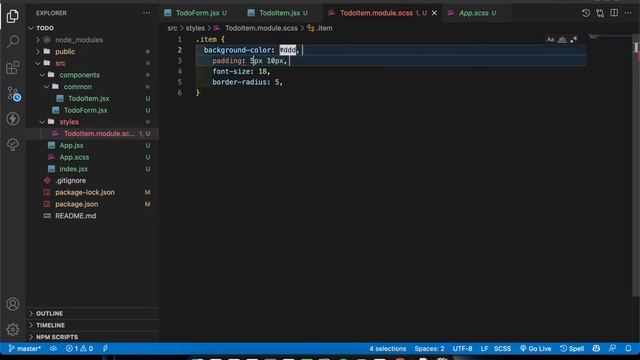
Task: Open the Source Control view icon
Action: point(14,94)
